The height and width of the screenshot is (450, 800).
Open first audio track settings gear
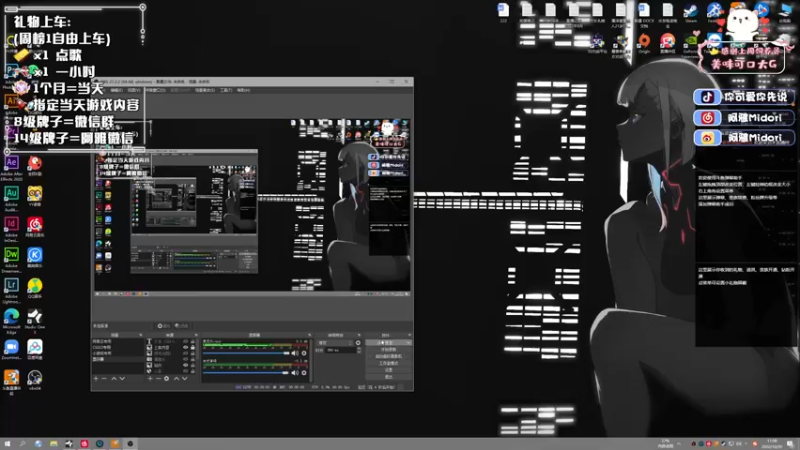[304, 353]
